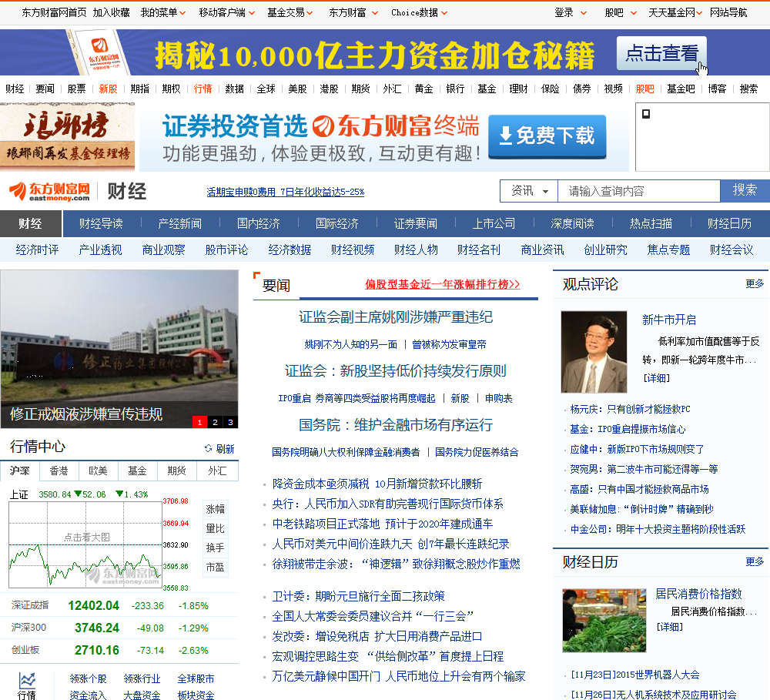Click the broken image icon in the right ad box
The width and height of the screenshot is (770, 700).
646,114
